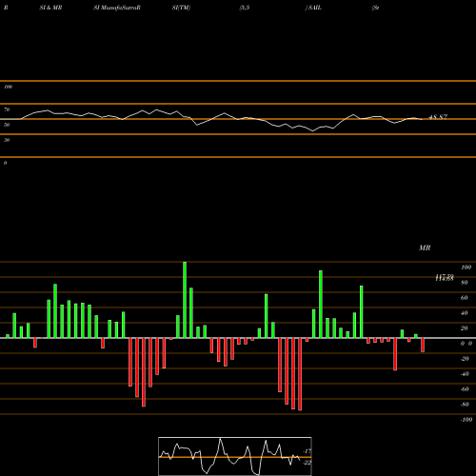Click the MR axis label "80"
Image resolution: width=476 pixels, height=476 pixels.
tap(465, 283)
